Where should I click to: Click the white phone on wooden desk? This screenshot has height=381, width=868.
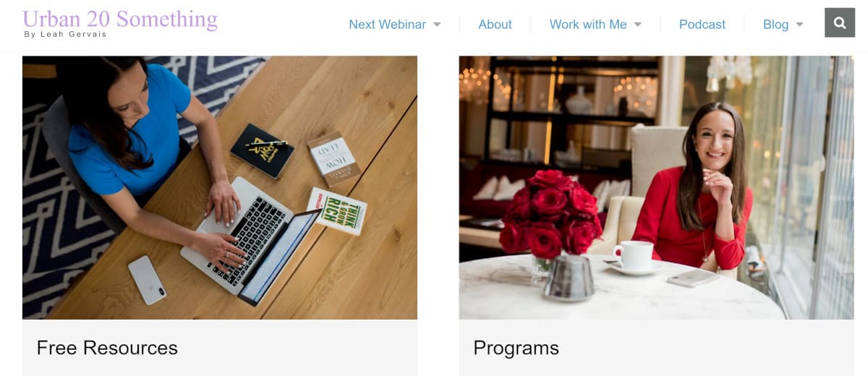(x=147, y=280)
